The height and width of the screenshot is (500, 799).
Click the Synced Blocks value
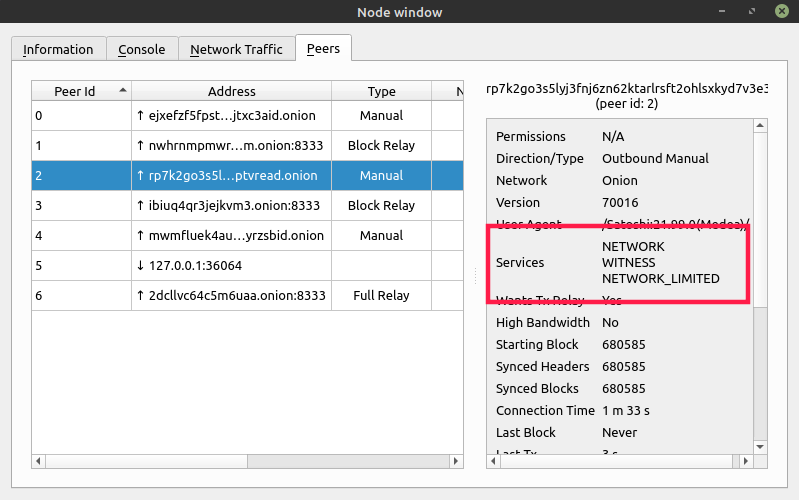(624, 388)
